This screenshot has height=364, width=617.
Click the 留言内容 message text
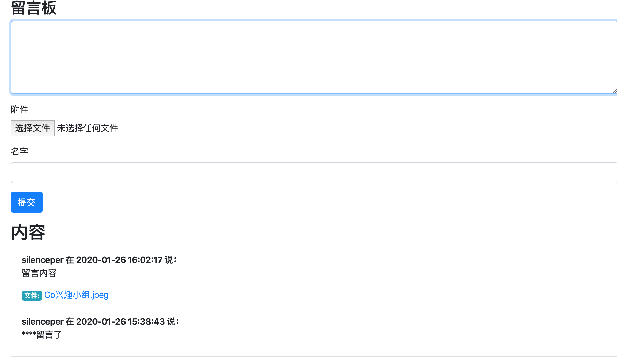click(39, 273)
